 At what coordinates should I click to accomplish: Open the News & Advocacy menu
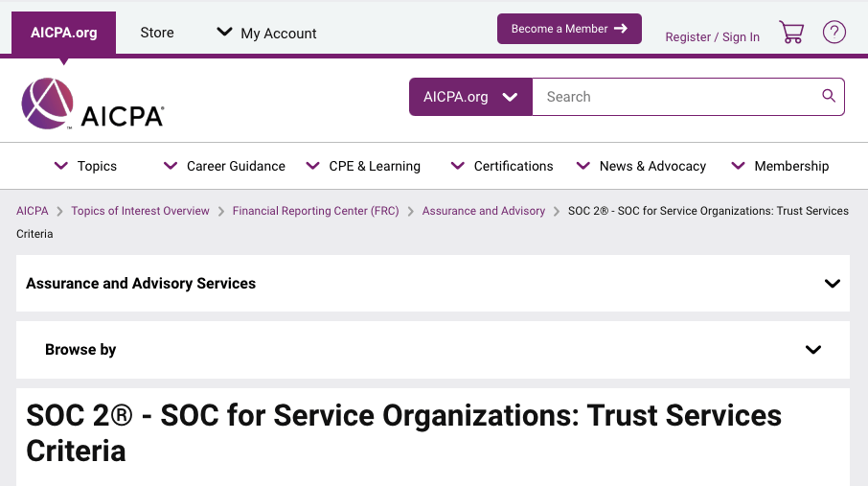pyautogui.click(x=641, y=166)
